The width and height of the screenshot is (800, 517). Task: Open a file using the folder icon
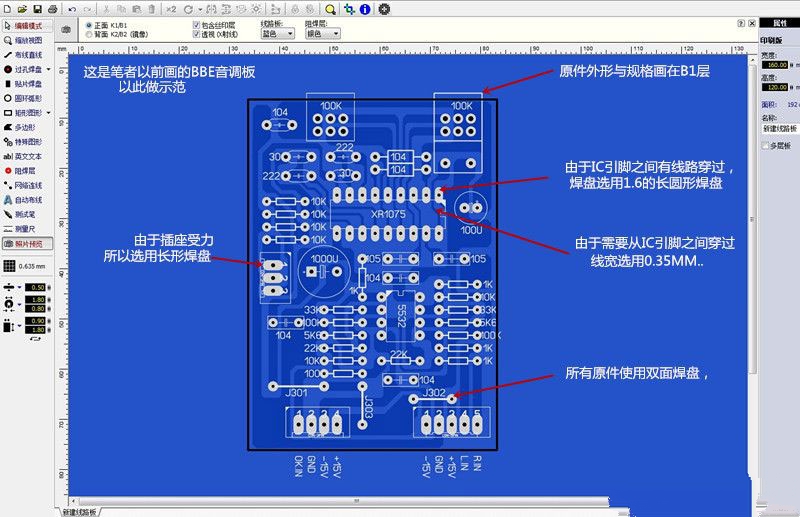coord(22,9)
